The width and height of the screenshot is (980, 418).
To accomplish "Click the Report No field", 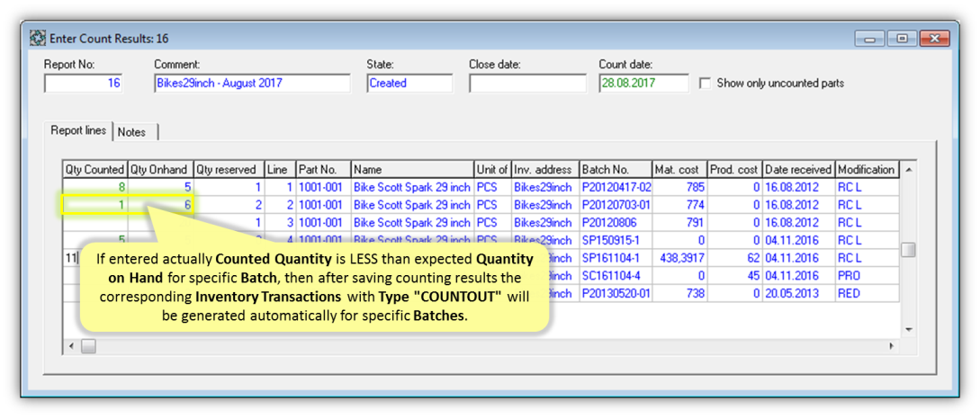I will click(83, 83).
